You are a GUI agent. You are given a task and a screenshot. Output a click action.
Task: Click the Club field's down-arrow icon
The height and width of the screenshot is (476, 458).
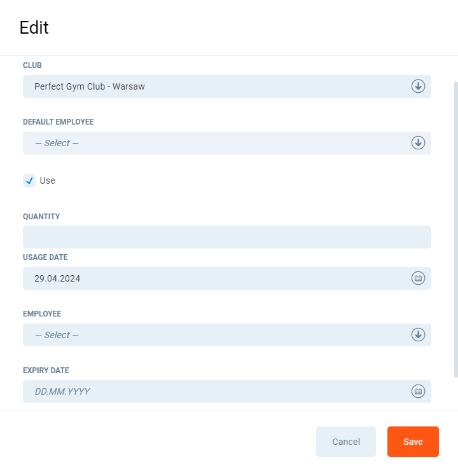click(x=418, y=86)
